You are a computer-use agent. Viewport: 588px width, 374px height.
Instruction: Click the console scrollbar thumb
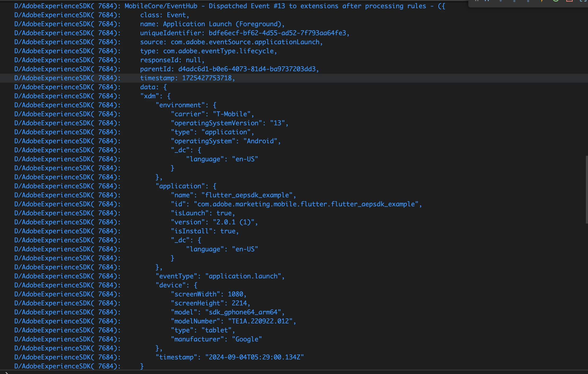[587, 189]
